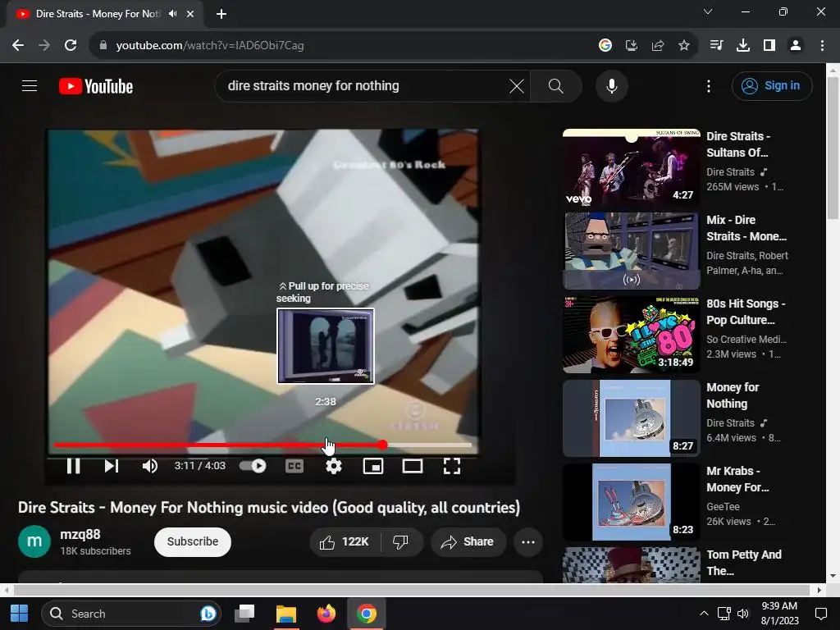The width and height of the screenshot is (840, 630).
Task: Open tab search chevron
Action: 708,11
